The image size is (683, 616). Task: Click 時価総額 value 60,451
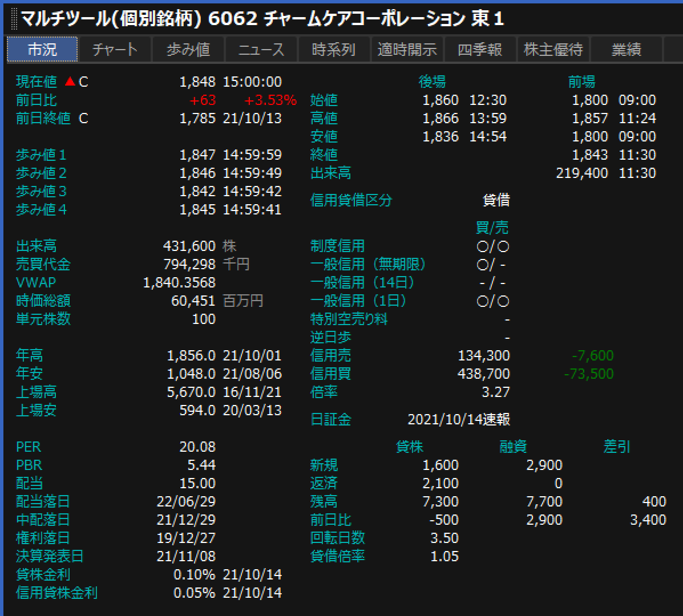pos(193,301)
